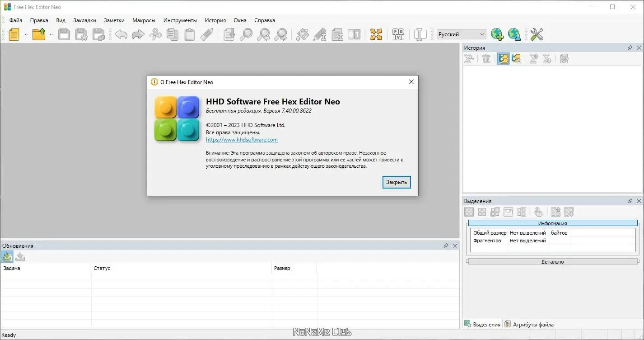Pin the Выделения panel
The height and width of the screenshot is (340, 644).
[x=630, y=201]
